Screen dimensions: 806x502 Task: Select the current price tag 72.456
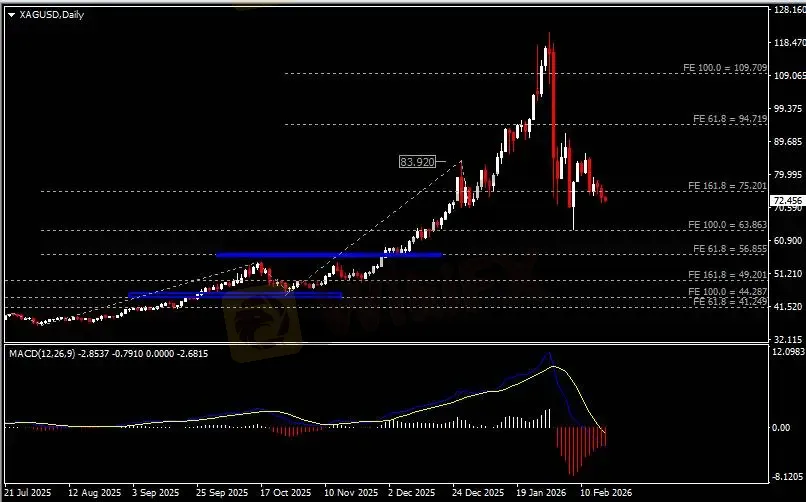pyautogui.click(x=787, y=200)
